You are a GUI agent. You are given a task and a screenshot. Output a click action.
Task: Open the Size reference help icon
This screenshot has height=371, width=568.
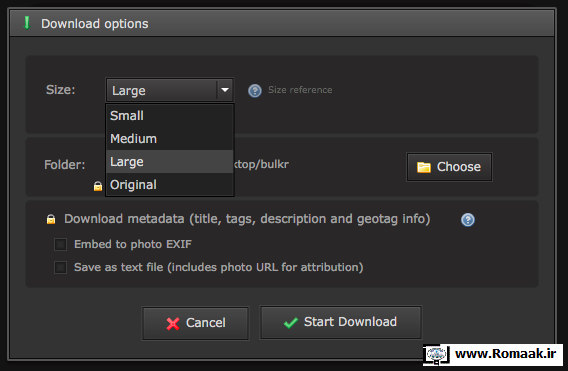pos(255,91)
